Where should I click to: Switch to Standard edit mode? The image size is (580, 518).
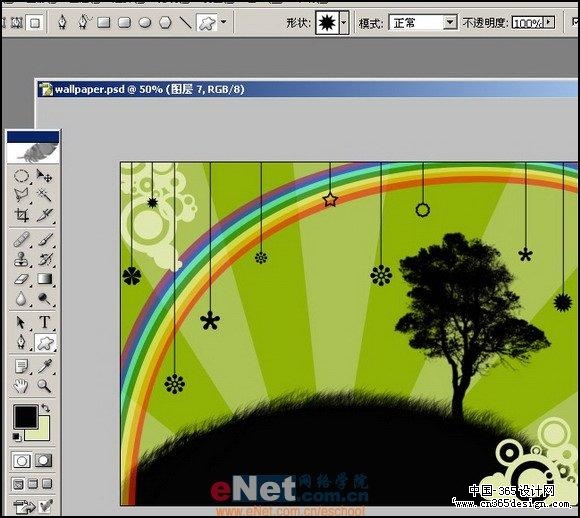point(21,461)
